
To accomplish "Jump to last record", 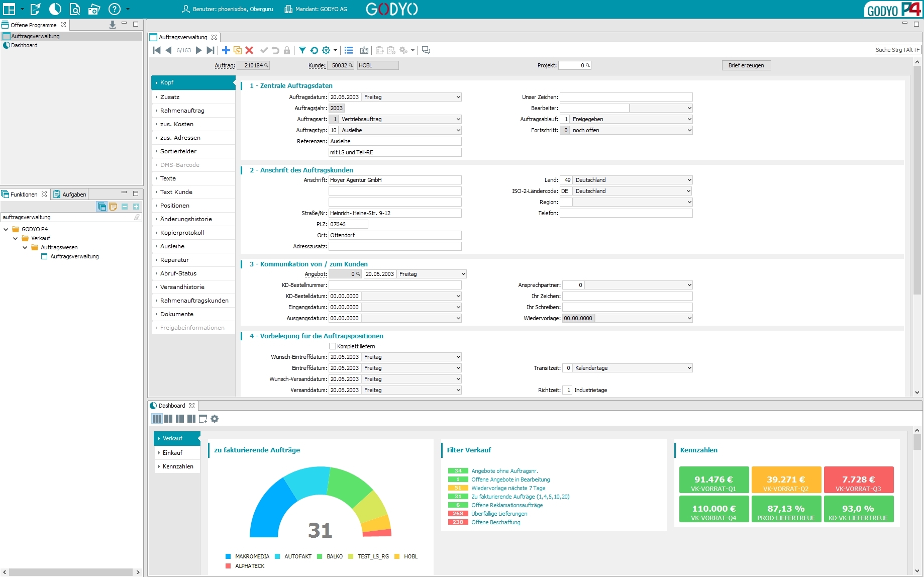I will pos(211,50).
